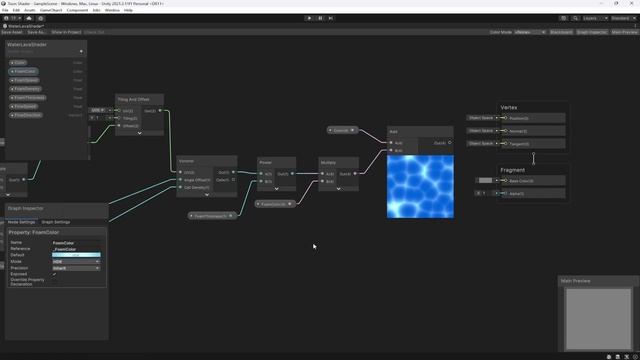This screenshot has width=640, height=360.
Task: Click the Fragment Alpha input port
Action: tap(505, 193)
